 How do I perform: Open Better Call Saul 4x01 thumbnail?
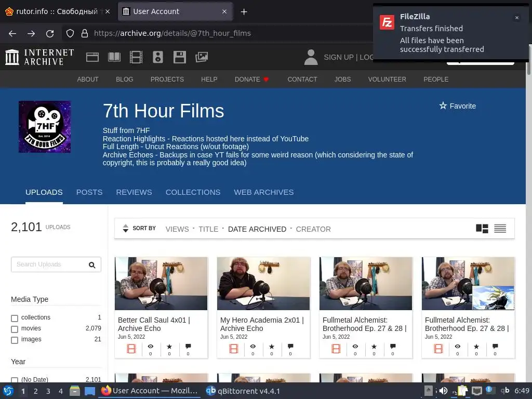161,283
